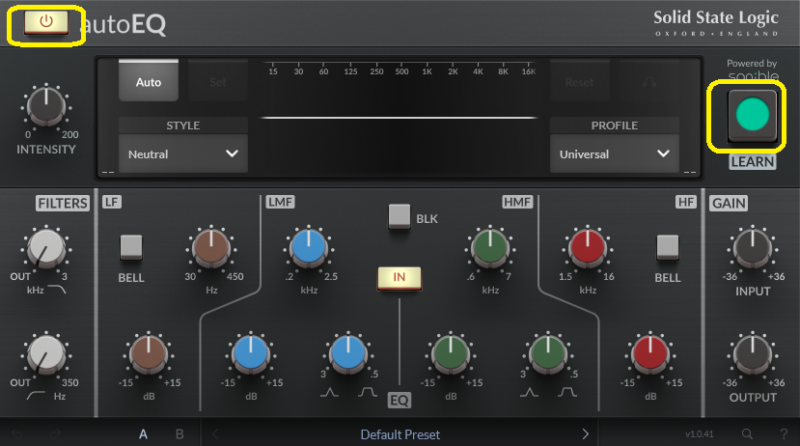Select the Auto mode tab
Screen dimensions: 800x446
(149, 82)
